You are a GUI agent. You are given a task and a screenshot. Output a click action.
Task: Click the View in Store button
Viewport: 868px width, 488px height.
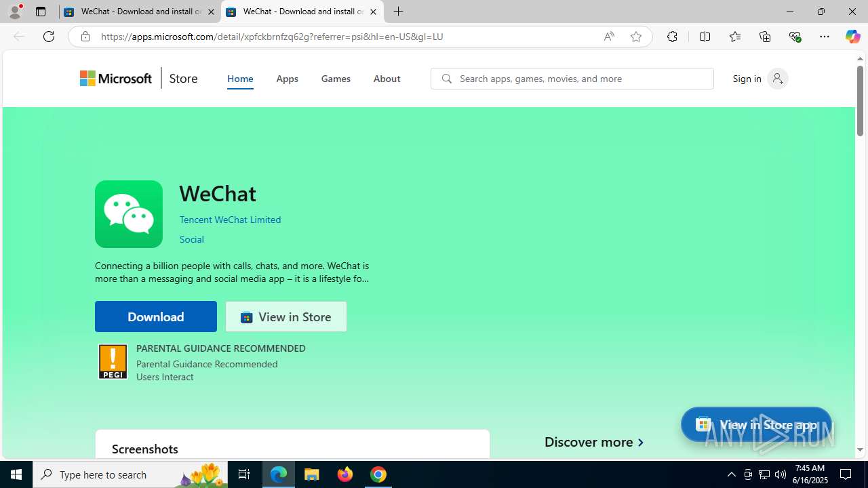click(x=286, y=317)
